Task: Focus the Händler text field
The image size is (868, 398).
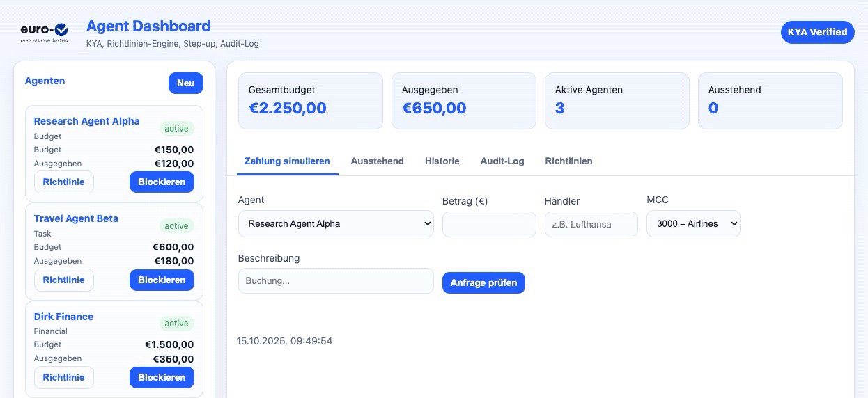Action: tap(591, 224)
